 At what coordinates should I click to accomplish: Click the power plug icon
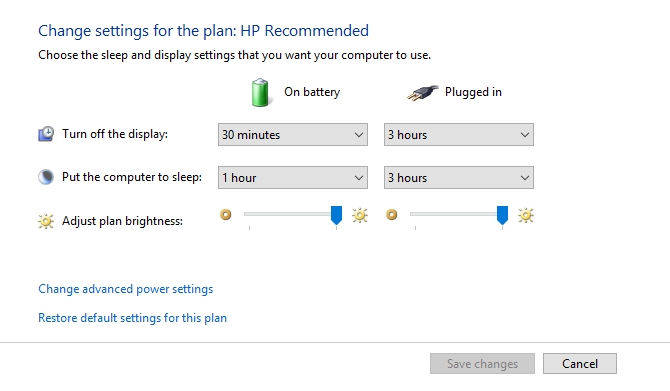coord(423,93)
